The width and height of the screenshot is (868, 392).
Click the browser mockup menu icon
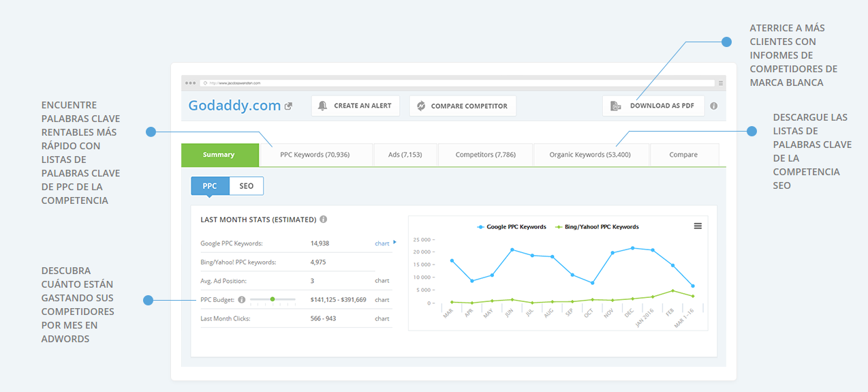(721, 83)
